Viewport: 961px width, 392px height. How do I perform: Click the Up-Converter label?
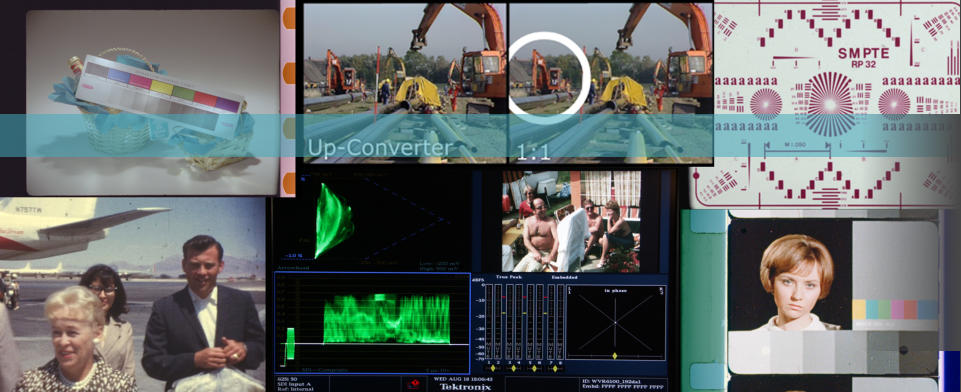pyautogui.click(x=379, y=148)
